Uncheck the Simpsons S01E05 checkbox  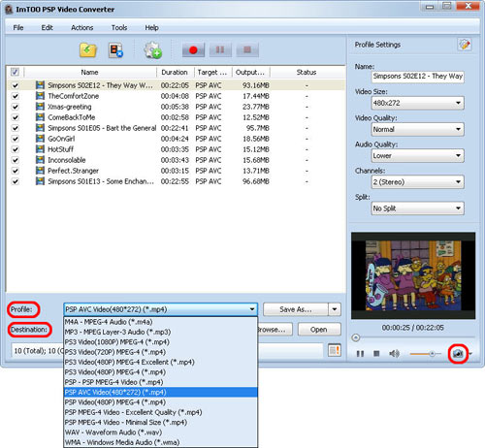point(15,128)
